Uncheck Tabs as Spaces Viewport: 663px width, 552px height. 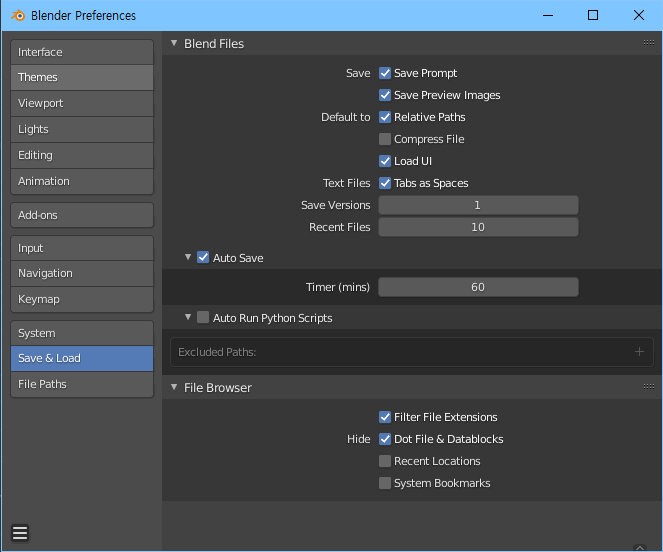[x=385, y=183]
